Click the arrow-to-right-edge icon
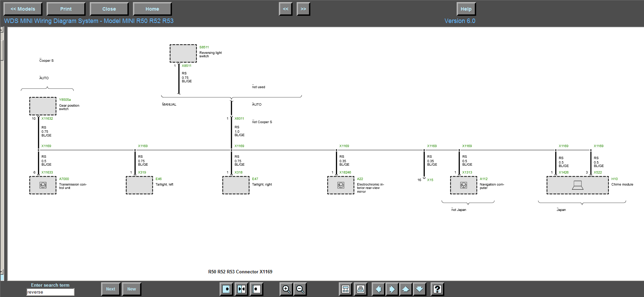The height and width of the screenshot is (297, 644). click(226, 289)
